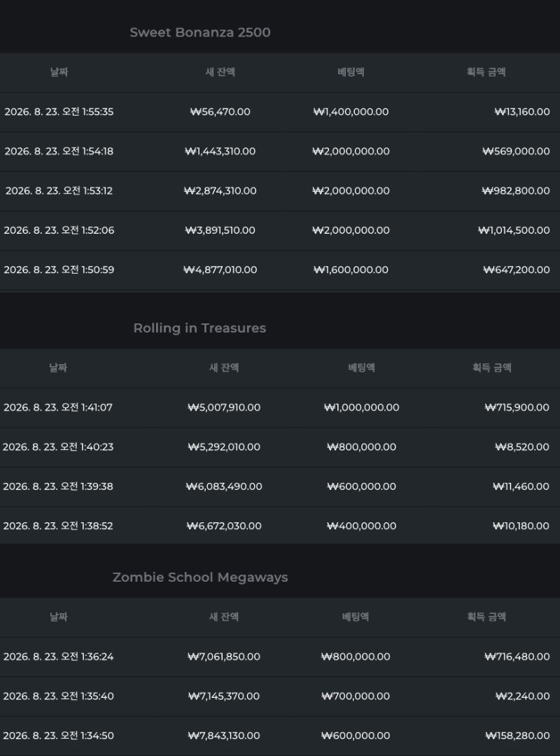Click the ₩1,400,000.00 bet amount cell
The height and width of the screenshot is (756, 560).
[x=351, y=112]
